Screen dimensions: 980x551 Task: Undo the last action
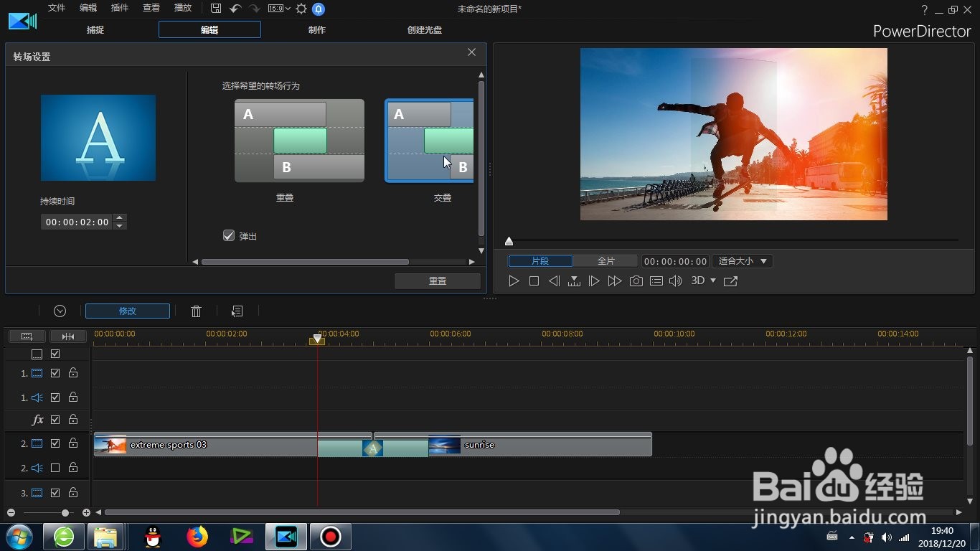pyautogui.click(x=235, y=9)
